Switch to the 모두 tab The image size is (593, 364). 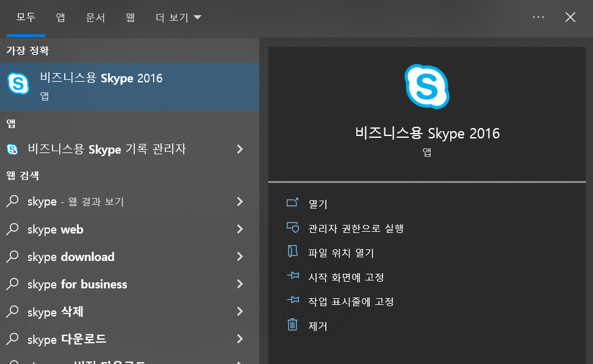[x=26, y=18]
